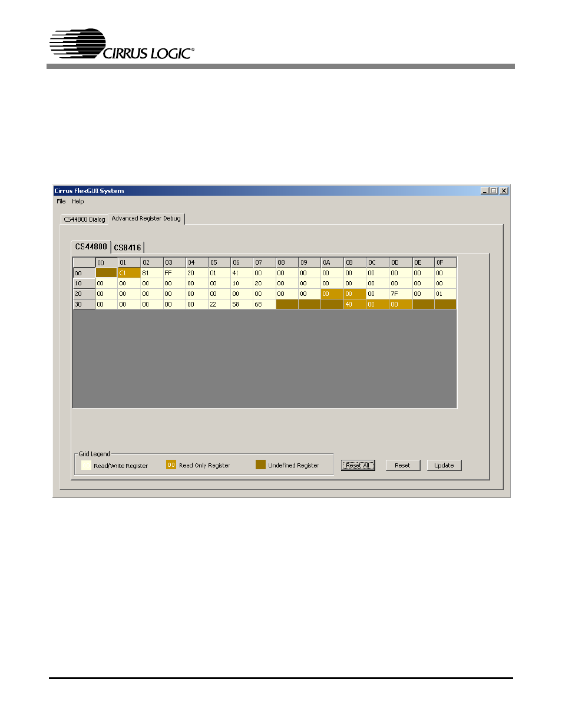Click the Update button
This screenshot has width=562, height=728.
point(444,465)
